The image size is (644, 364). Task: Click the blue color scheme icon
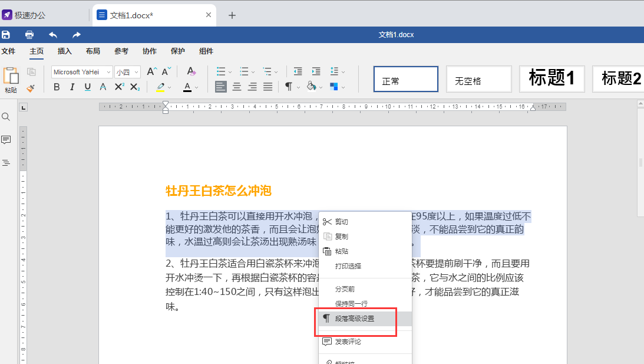point(334,87)
